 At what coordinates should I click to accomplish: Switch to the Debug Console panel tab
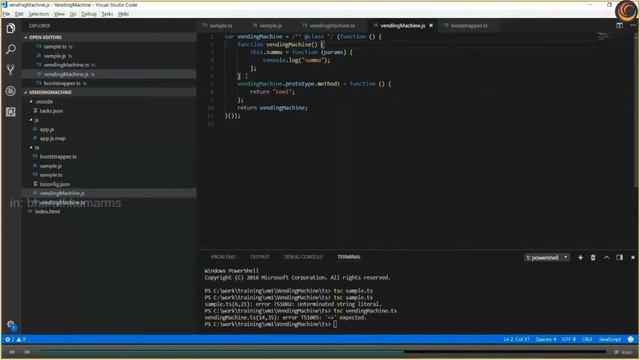(x=303, y=257)
